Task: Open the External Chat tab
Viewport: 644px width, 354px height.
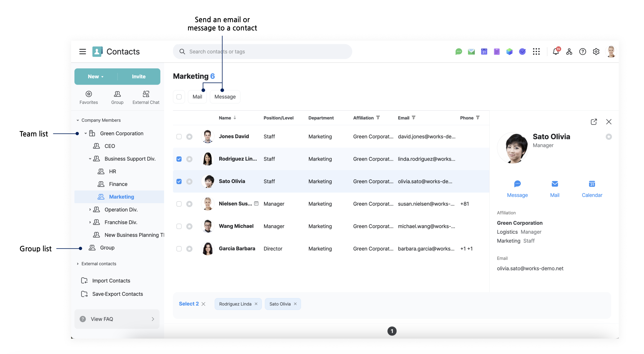Action: click(146, 97)
